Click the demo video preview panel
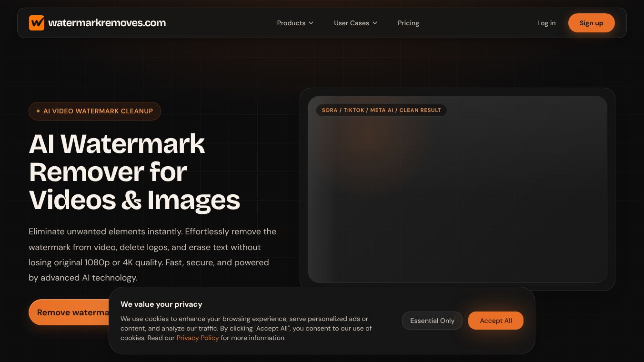The image size is (644, 362). 457,189
